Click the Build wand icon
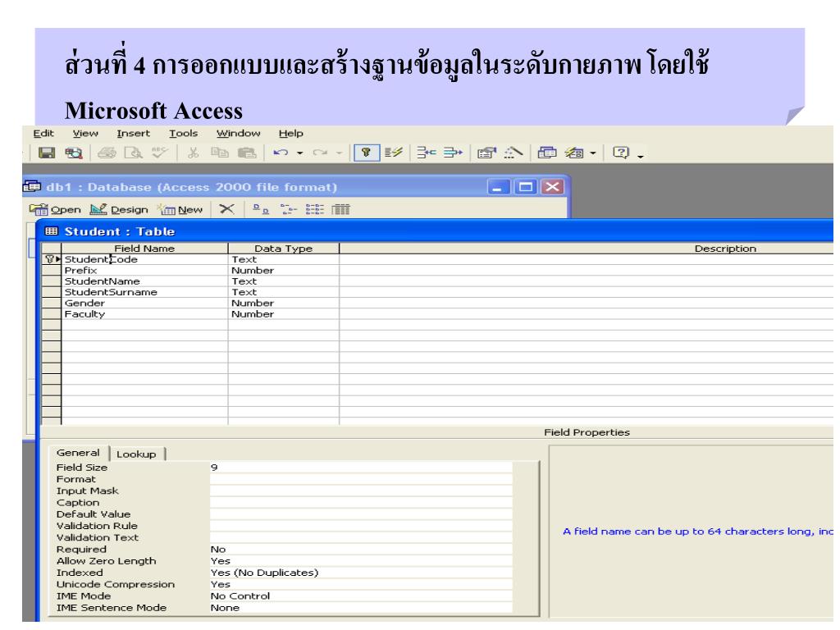The width and height of the screenshot is (840, 630). point(514,153)
